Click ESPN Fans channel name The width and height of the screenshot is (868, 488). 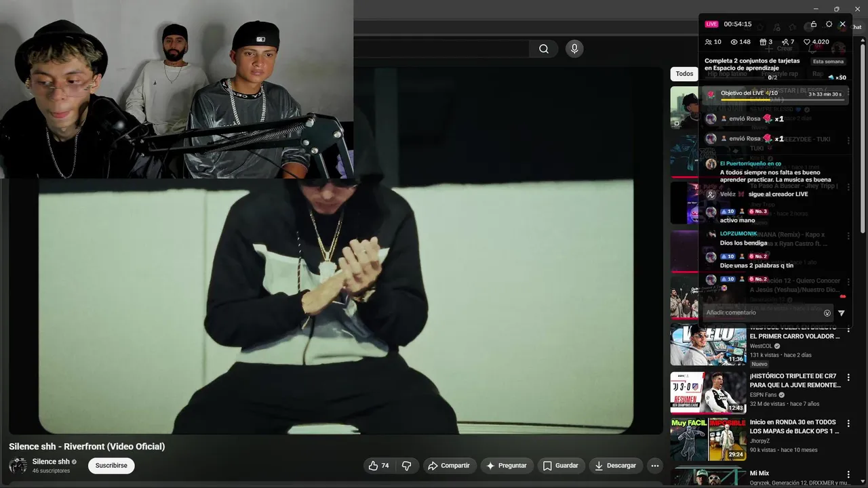(x=764, y=394)
